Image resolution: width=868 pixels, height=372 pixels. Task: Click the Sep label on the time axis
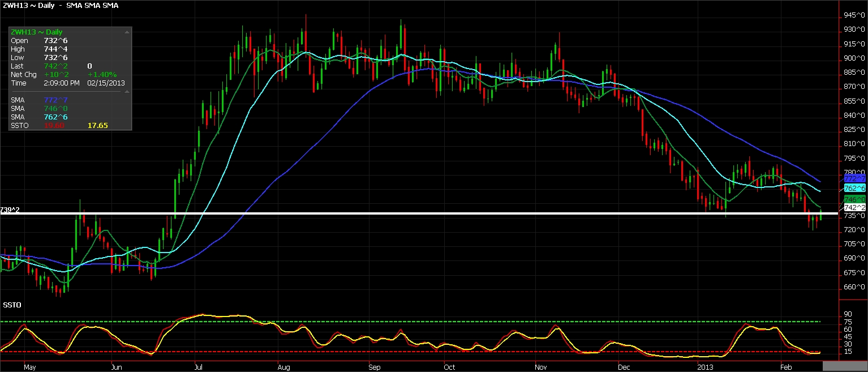point(375,367)
